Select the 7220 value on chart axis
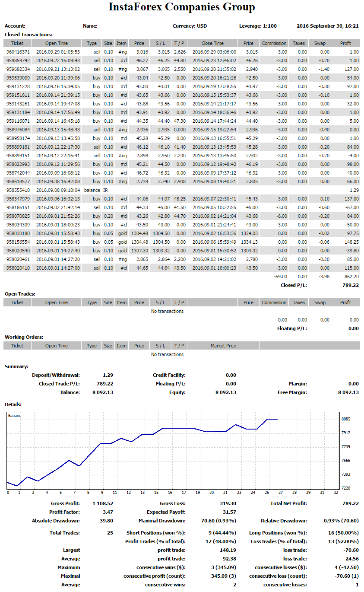364x592 pixels. click(346, 488)
